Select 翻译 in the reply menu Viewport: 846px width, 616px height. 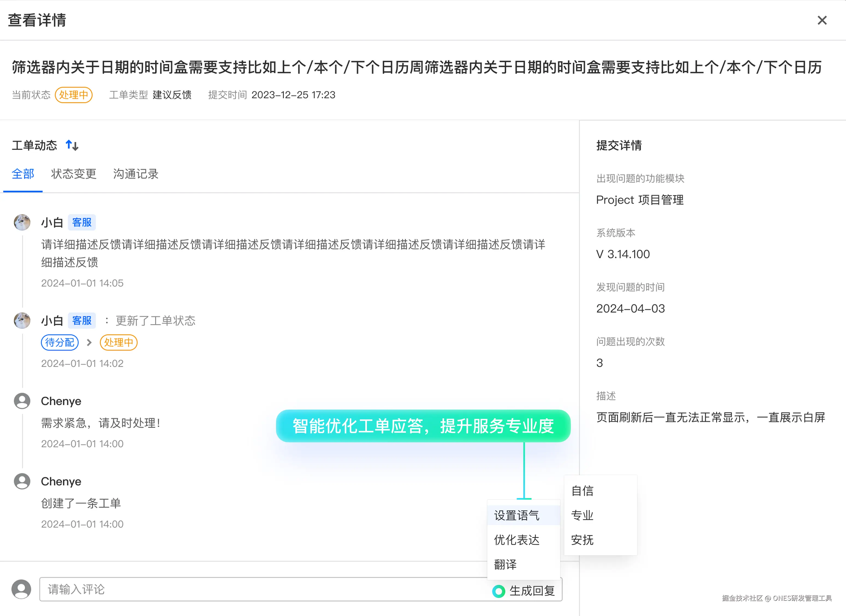505,564
